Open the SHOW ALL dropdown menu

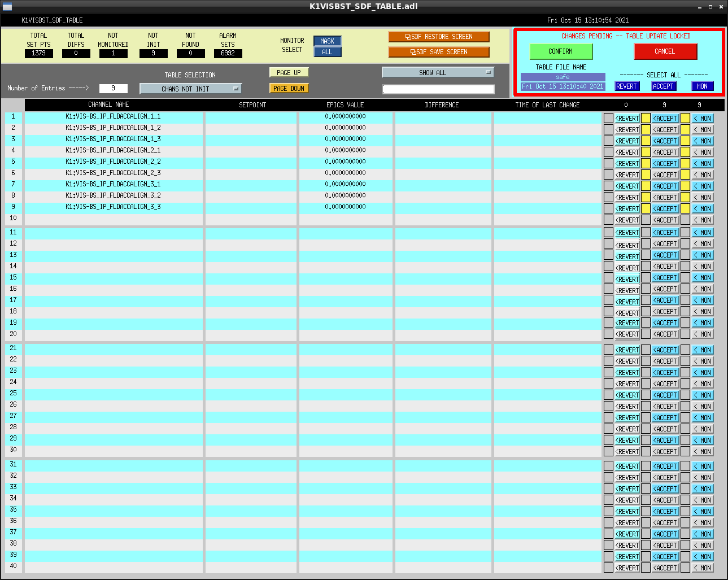[438, 73]
